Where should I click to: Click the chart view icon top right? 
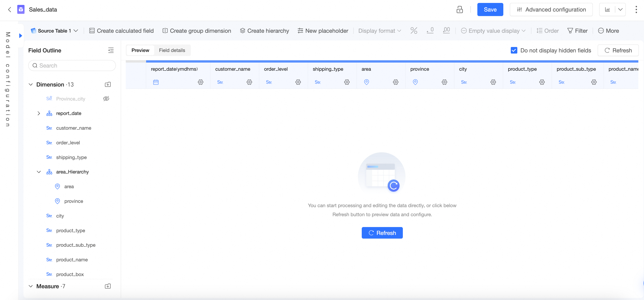tap(607, 9)
